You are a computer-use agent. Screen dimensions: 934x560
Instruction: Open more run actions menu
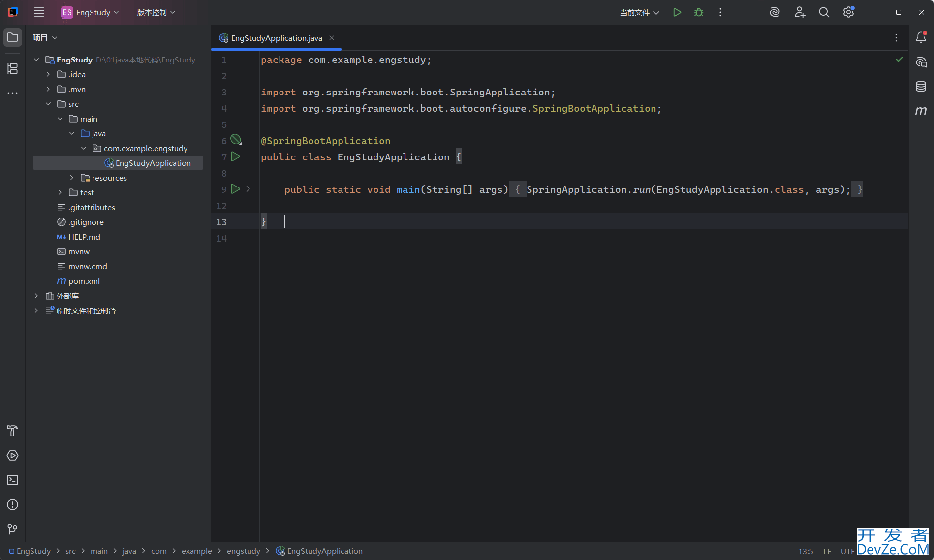coord(720,12)
